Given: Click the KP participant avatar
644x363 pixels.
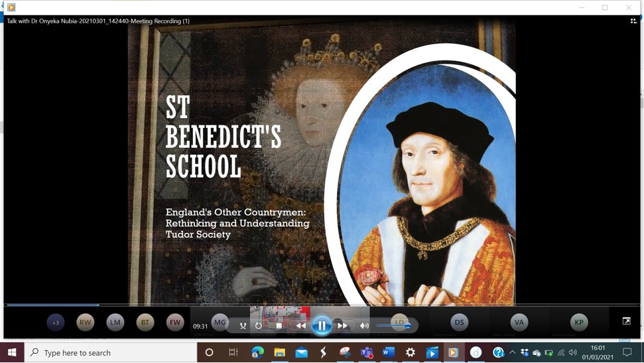Looking at the screenshot, I should 579,323.
